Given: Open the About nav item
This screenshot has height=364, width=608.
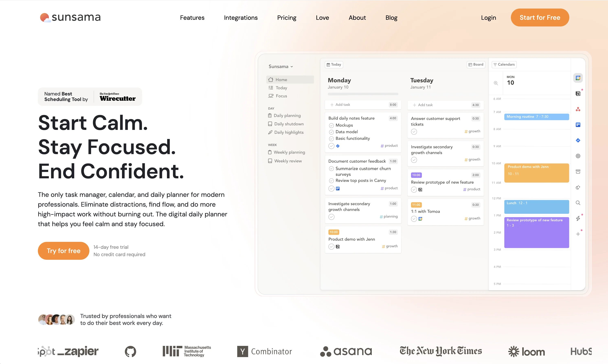Looking at the screenshot, I should point(357,18).
